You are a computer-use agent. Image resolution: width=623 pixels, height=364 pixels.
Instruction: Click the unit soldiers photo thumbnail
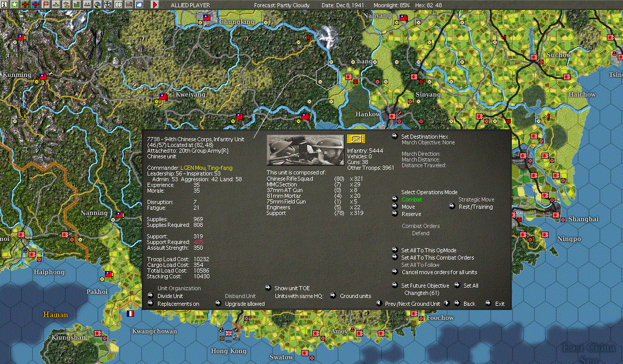click(x=305, y=150)
